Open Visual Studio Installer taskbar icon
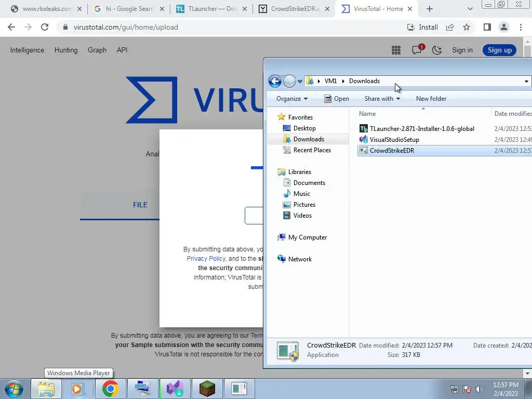This screenshot has width=532, height=399. coord(175,389)
